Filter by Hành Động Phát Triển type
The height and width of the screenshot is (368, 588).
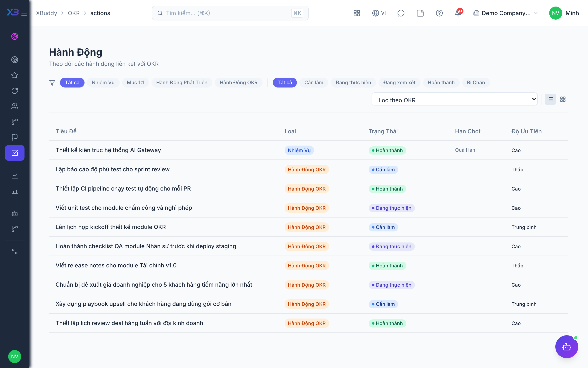pos(182,83)
